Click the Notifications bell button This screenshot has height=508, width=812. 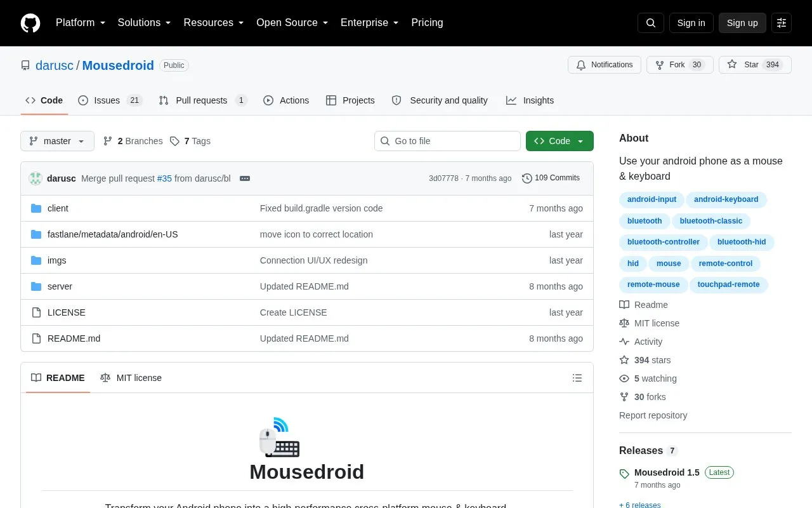click(605, 65)
